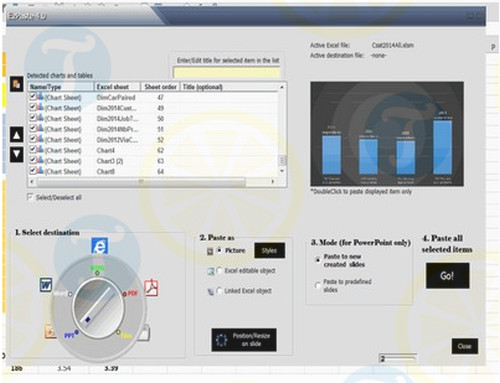Viewport: 500px width, 383px height.
Task: Select the Linked Excel object option
Action: pyautogui.click(x=219, y=291)
